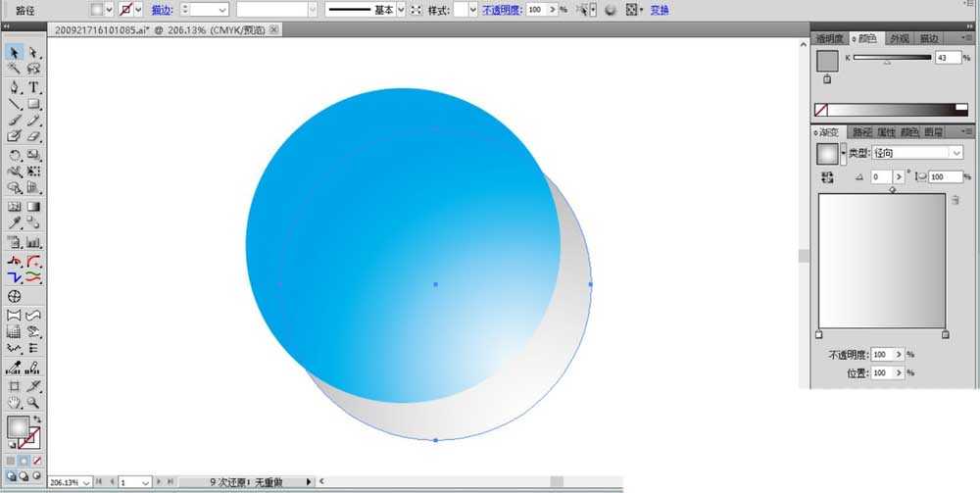The image size is (980, 493).
Task: Click the 变换 link in the control bar
Action: (660, 10)
